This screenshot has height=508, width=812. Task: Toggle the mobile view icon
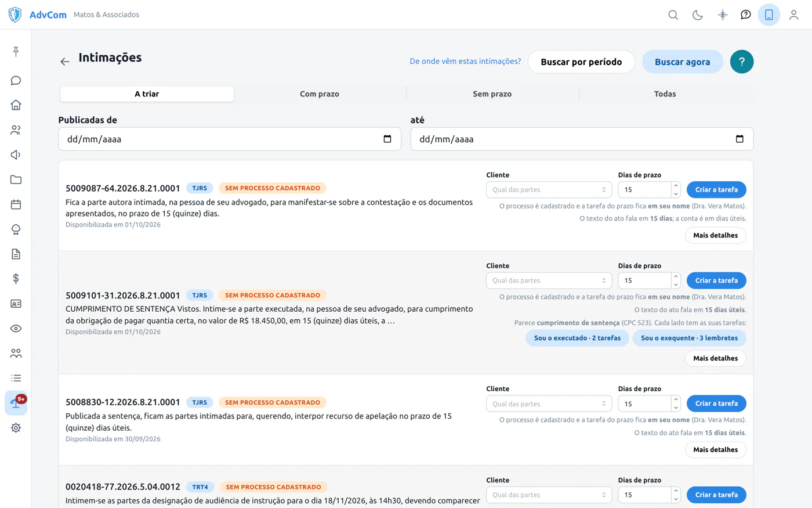click(x=769, y=15)
